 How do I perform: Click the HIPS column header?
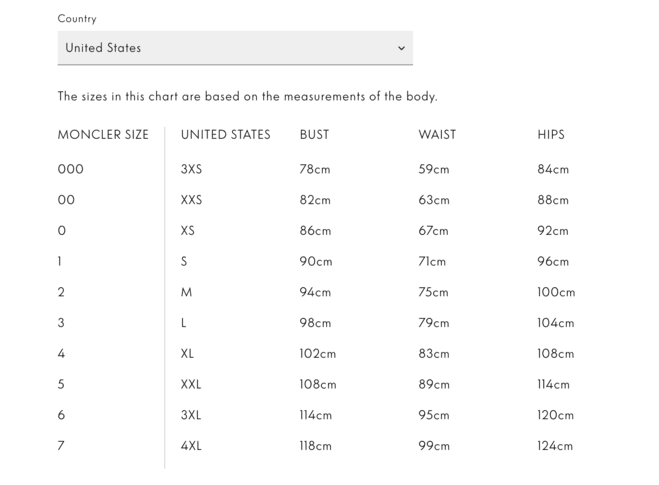tap(551, 134)
